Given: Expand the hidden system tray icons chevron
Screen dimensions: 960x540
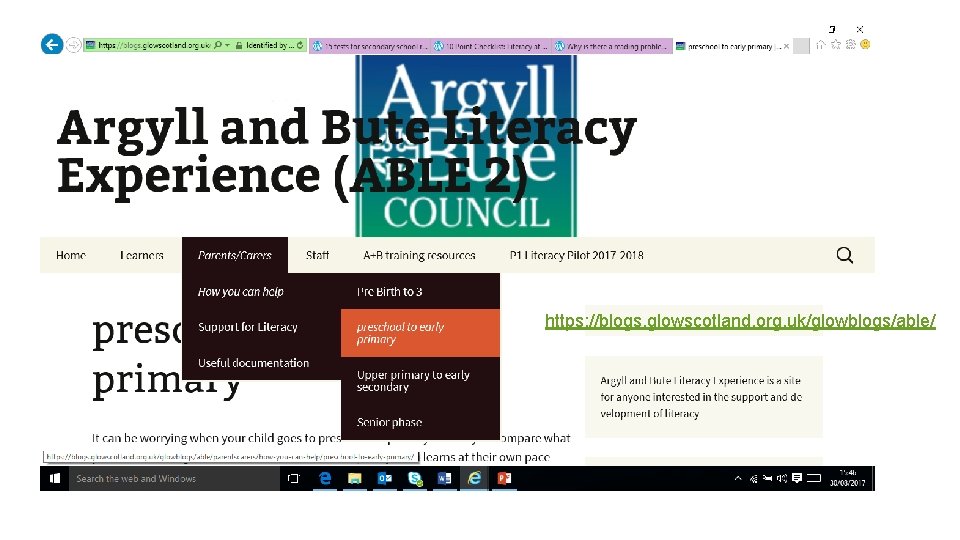Looking at the screenshot, I should coord(738,478).
